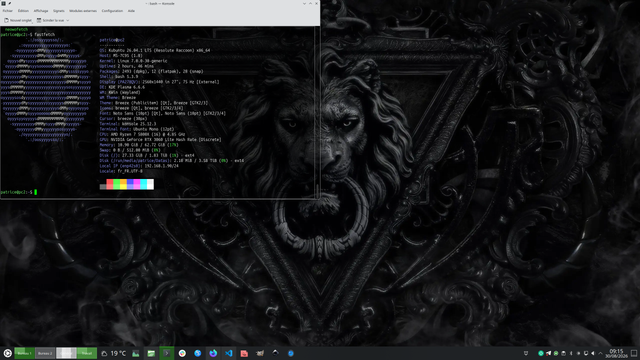Open the Signets menu
Screen dimensions: 640x360
pos(59,11)
